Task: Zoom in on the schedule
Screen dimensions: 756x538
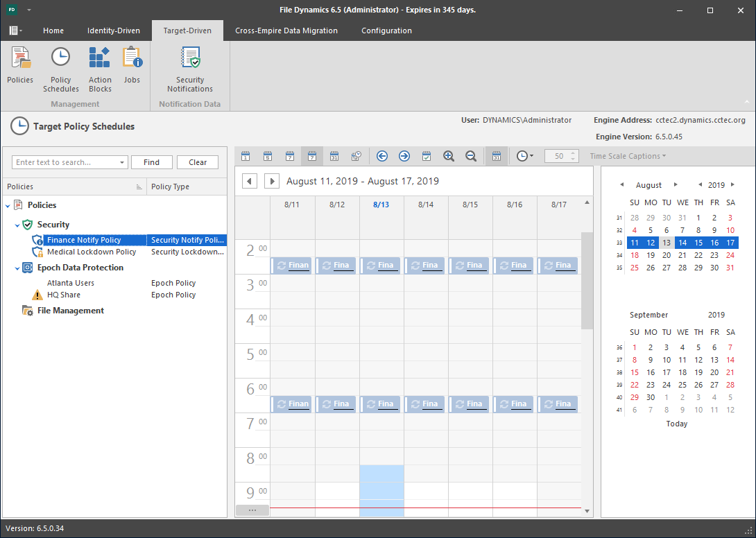Action: [x=449, y=157]
